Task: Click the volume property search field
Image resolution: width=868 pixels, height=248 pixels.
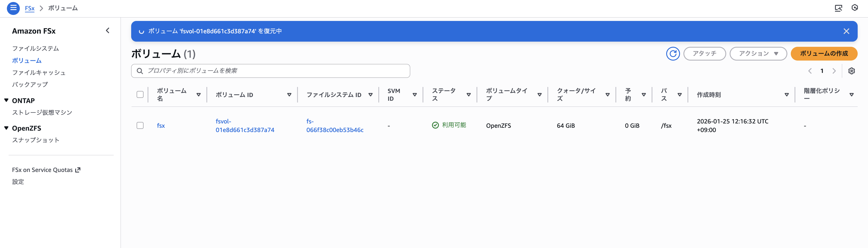Action: coord(270,71)
